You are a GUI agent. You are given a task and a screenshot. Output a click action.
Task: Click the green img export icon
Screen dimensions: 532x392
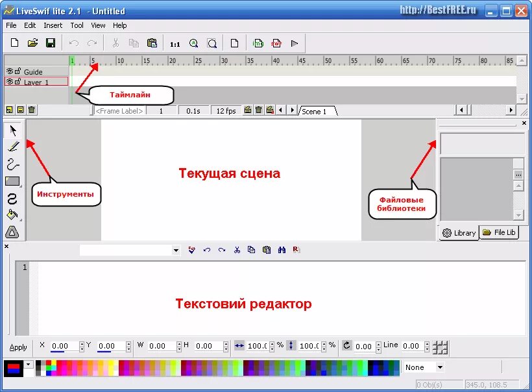pyautogui.click(x=258, y=43)
